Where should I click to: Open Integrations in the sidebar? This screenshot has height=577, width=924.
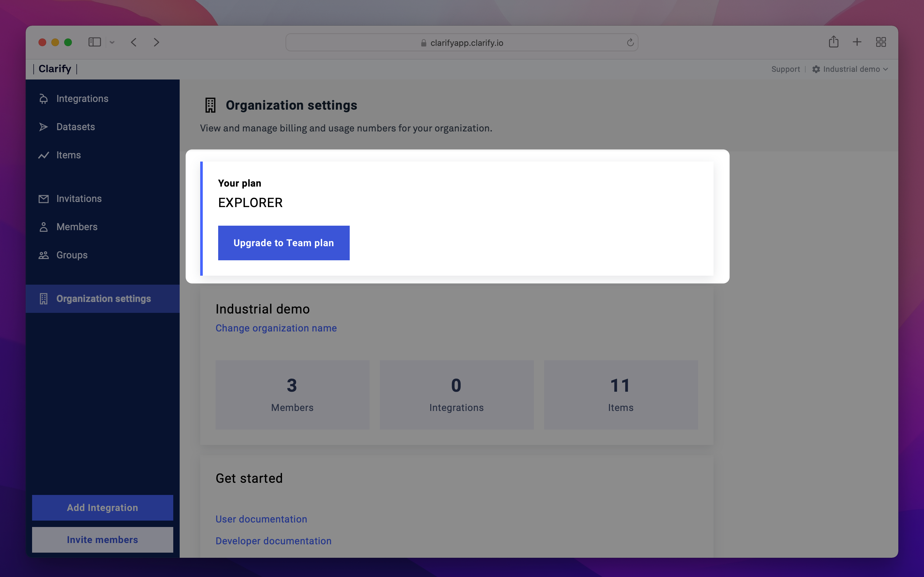82,98
